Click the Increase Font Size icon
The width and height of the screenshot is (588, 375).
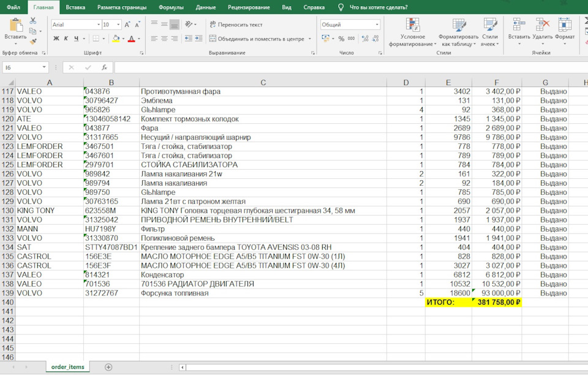[127, 25]
